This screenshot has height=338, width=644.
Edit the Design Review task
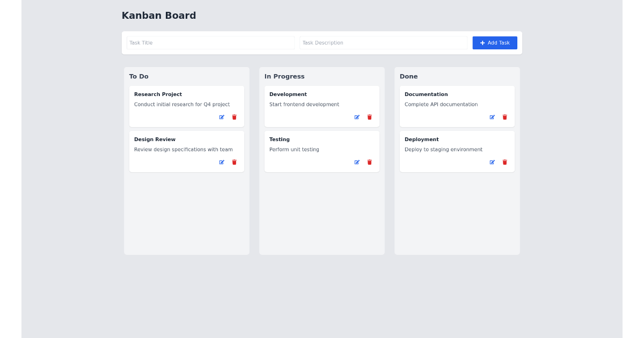click(x=221, y=162)
